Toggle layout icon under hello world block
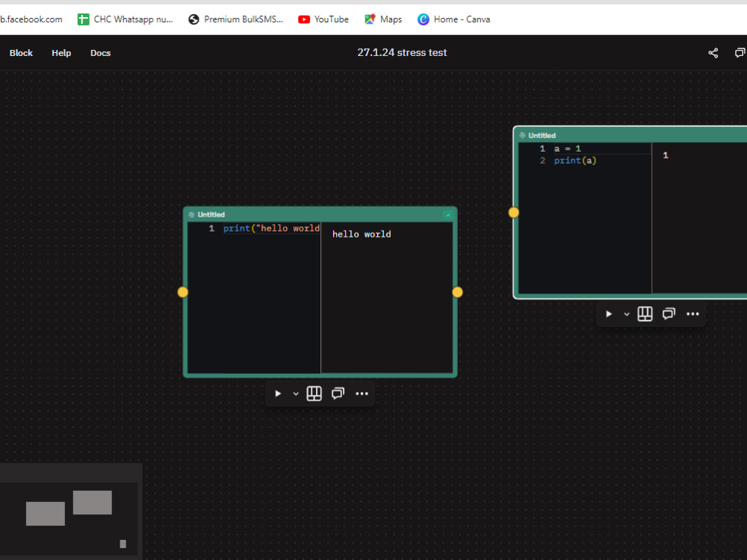The height and width of the screenshot is (560, 747). (x=314, y=393)
